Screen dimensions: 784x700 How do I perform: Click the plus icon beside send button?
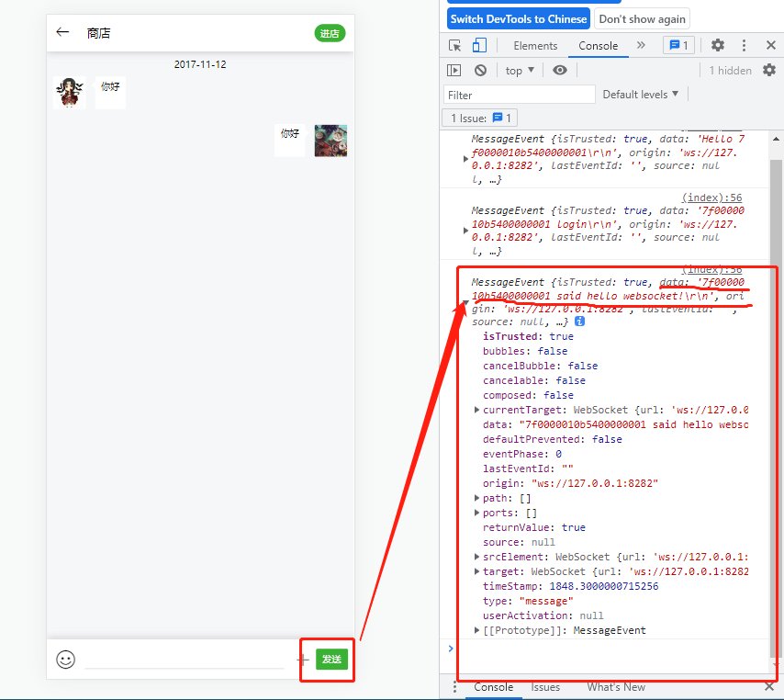click(302, 660)
